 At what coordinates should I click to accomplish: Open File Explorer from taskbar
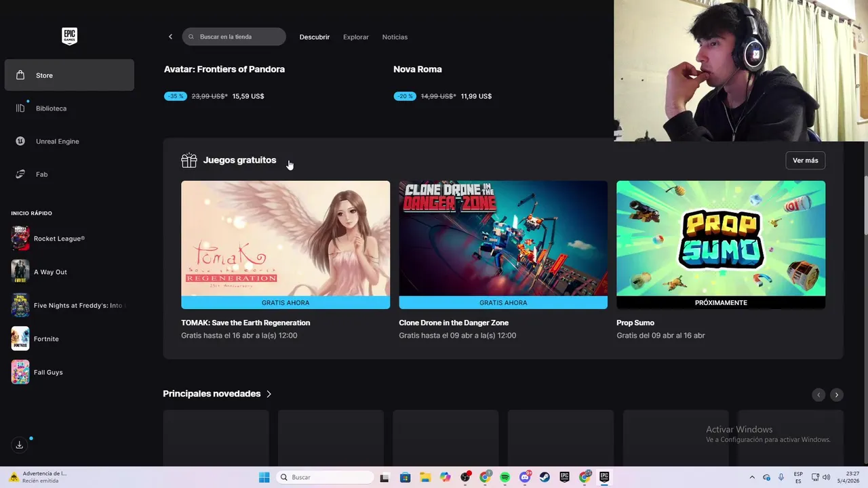coord(425,477)
